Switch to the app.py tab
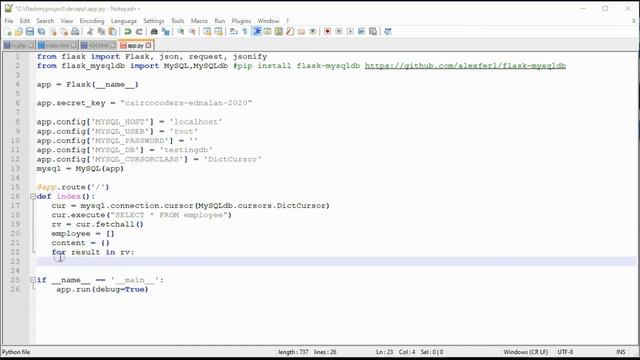This screenshot has width=640, height=360. [136, 45]
